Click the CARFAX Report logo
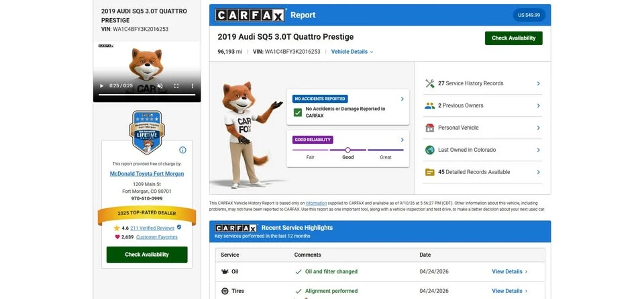This screenshot has height=299, width=644. point(250,15)
